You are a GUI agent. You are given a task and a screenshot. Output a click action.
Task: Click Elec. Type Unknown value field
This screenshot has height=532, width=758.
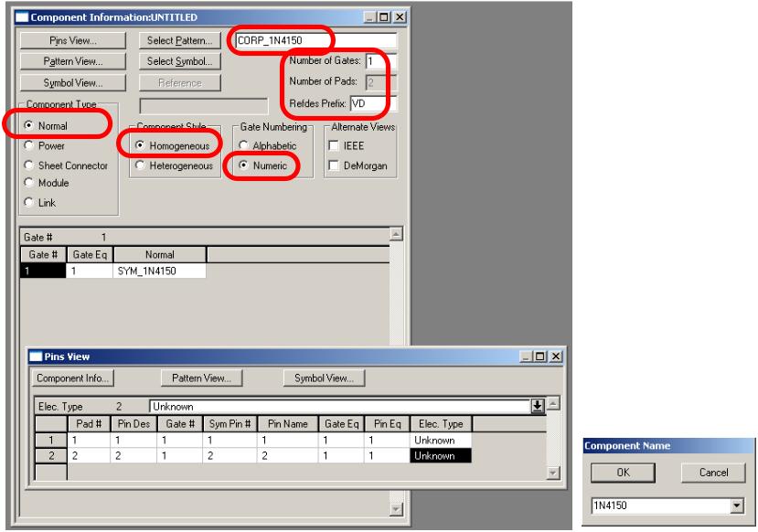(340, 407)
